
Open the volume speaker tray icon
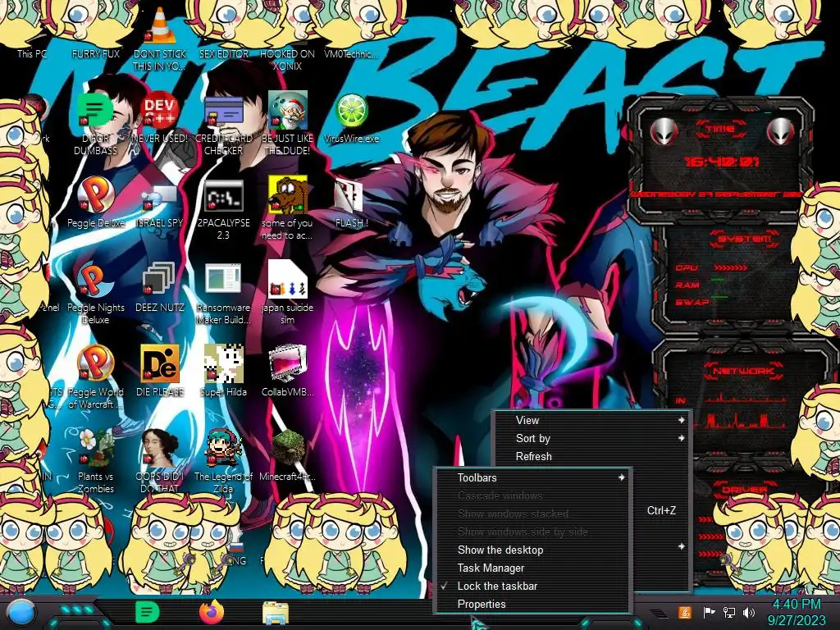749,612
